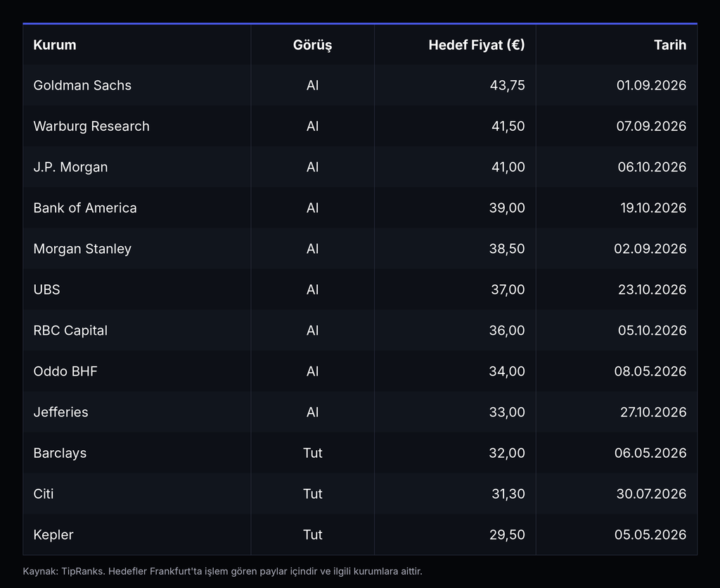Select the Jefferies date 27.10.2026
This screenshot has width=720, height=588.
653,413
